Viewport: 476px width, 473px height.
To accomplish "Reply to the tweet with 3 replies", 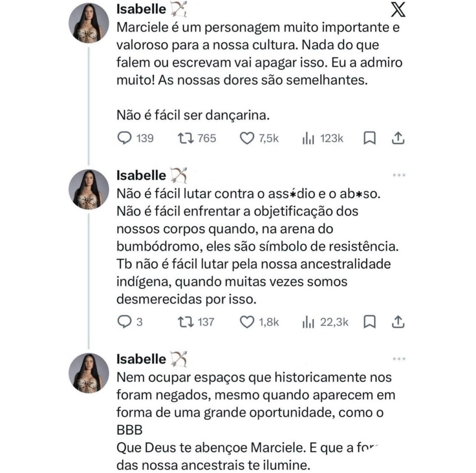I will pyautogui.click(x=124, y=322).
